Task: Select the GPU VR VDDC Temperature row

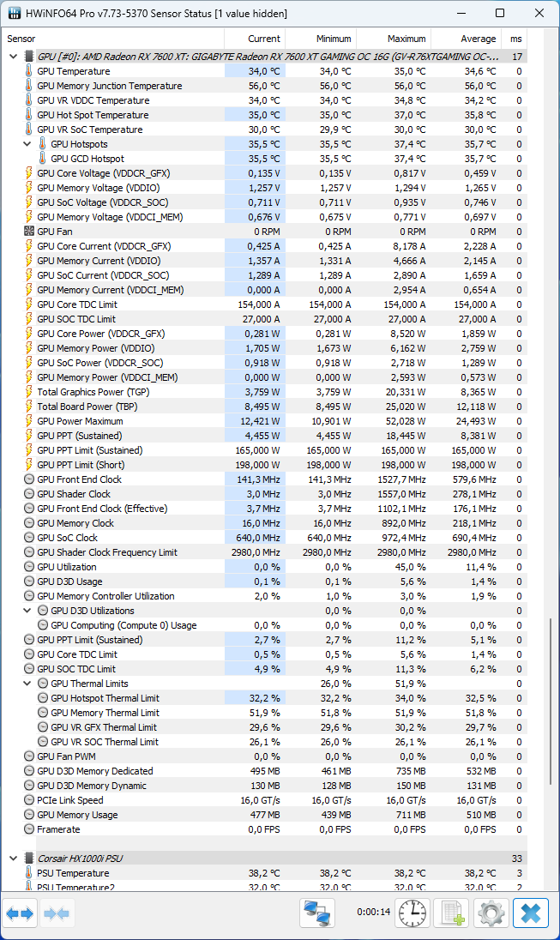Action: [264, 100]
